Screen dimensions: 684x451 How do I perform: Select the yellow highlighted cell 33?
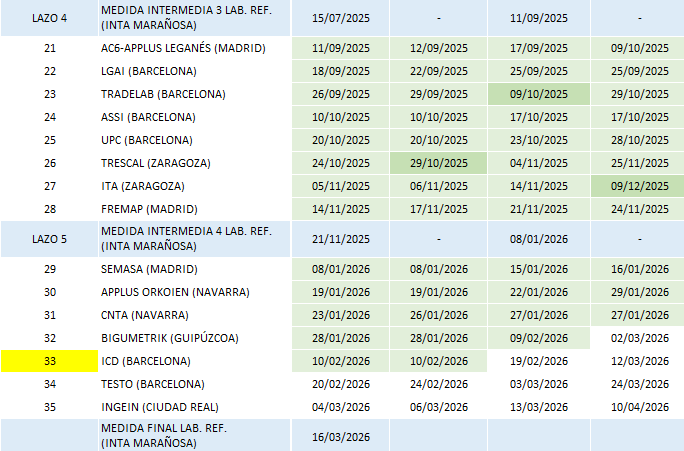click(50, 361)
